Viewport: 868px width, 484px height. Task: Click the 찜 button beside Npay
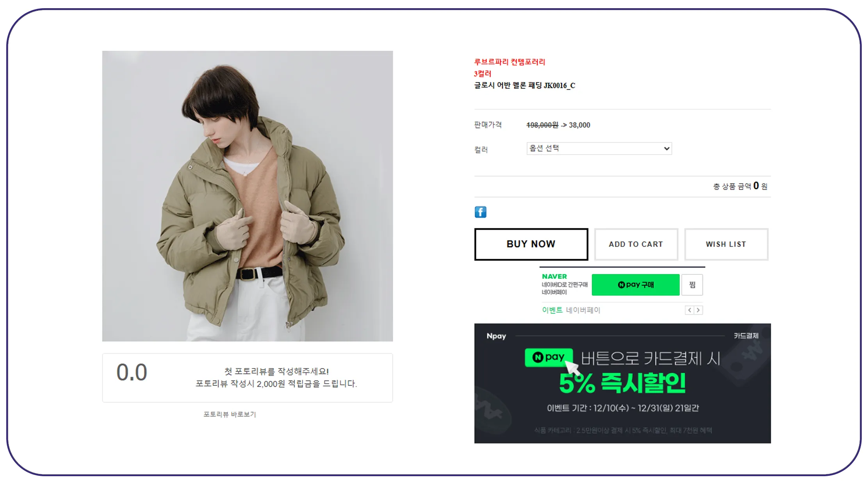(x=692, y=285)
